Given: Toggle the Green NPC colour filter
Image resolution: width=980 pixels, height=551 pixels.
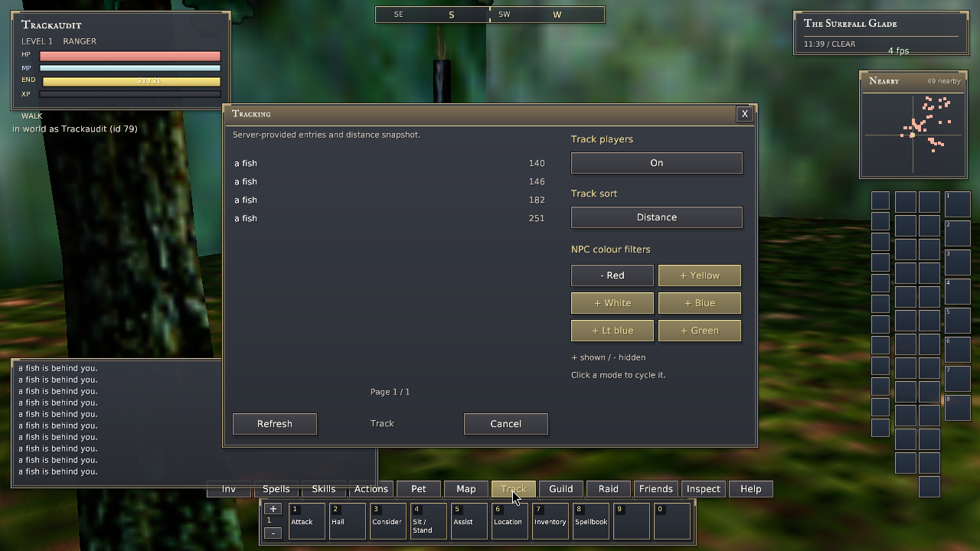Looking at the screenshot, I should (700, 331).
